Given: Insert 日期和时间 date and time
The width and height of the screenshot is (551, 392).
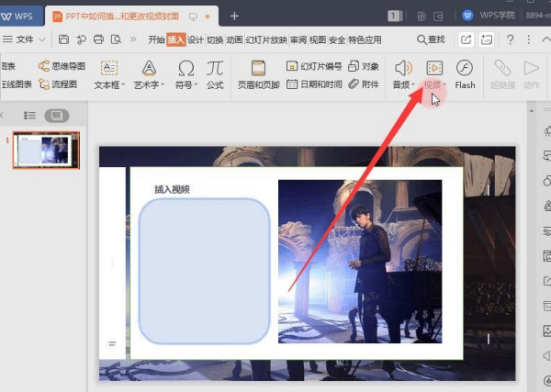Looking at the screenshot, I should [314, 84].
